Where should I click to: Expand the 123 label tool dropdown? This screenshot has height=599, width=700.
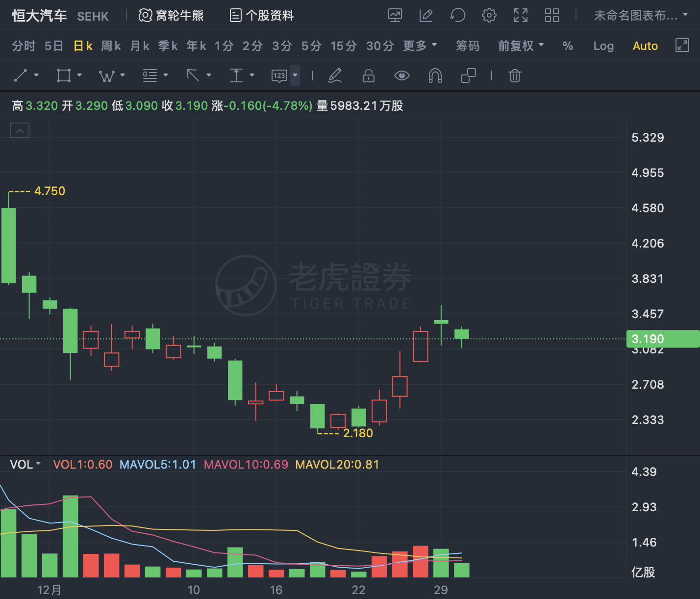pos(295,75)
